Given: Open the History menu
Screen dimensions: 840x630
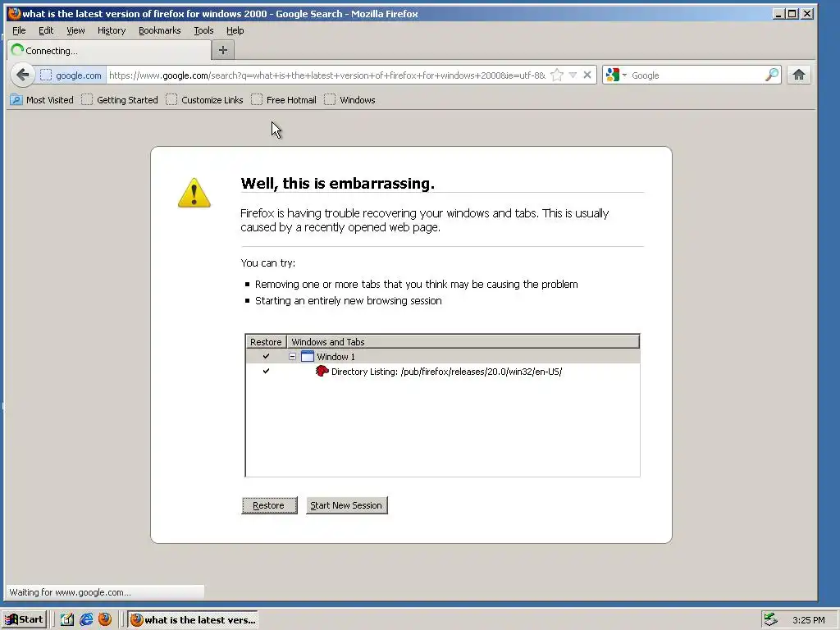Looking at the screenshot, I should click(x=112, y=30).
